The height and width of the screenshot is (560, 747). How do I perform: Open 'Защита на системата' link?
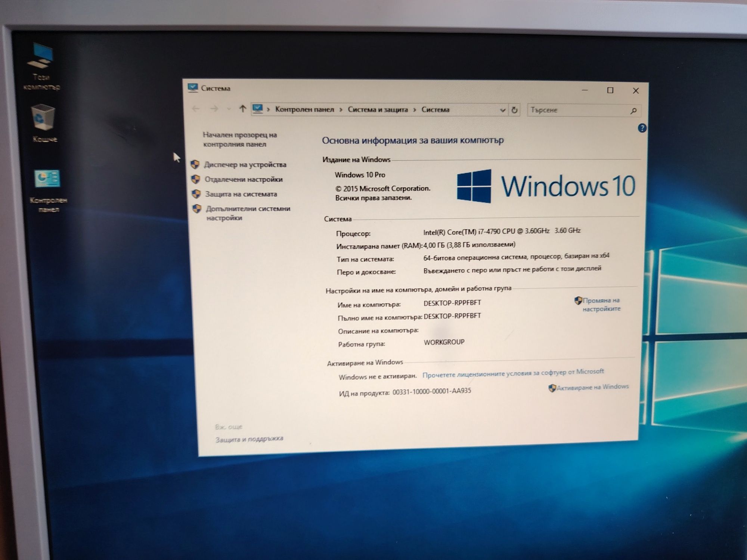241,194
